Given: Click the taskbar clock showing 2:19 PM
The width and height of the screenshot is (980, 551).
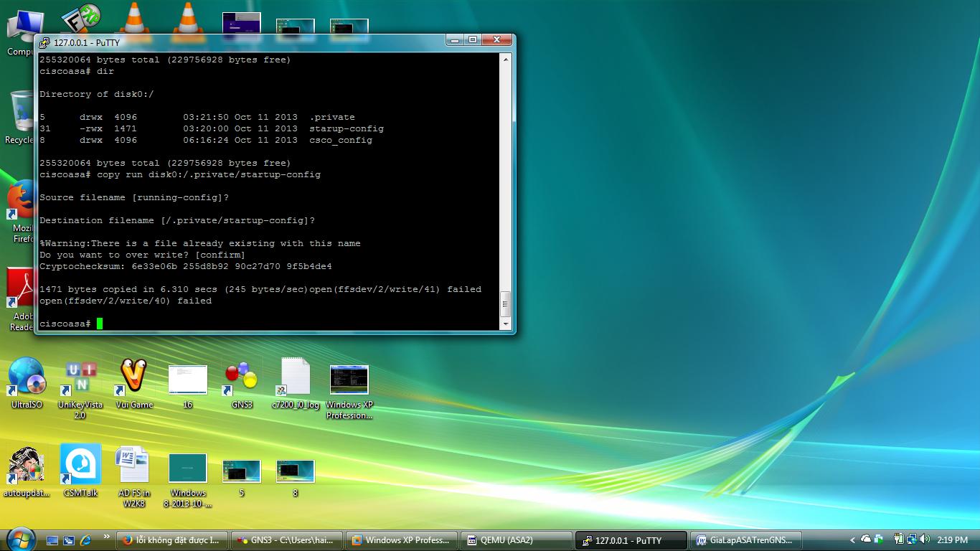Looking at the screenshot, I should [x=952, y=540].
